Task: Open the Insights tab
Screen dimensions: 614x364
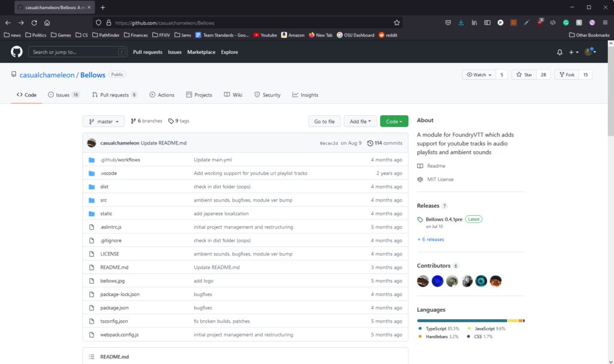Action: tap(305, 95)
